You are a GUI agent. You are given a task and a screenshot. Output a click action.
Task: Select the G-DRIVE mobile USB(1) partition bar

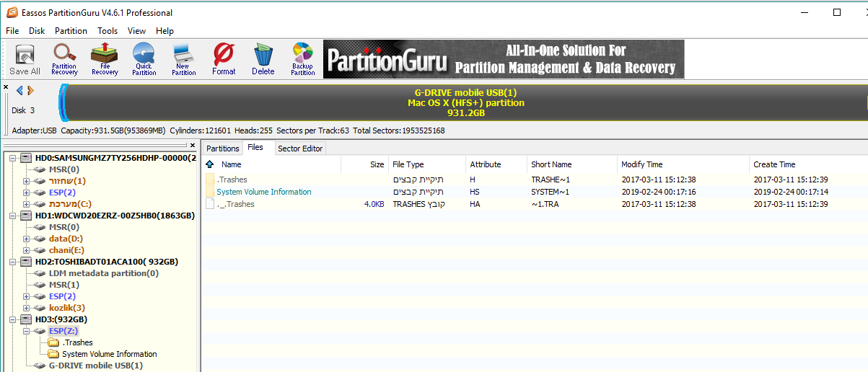(465, 103)
